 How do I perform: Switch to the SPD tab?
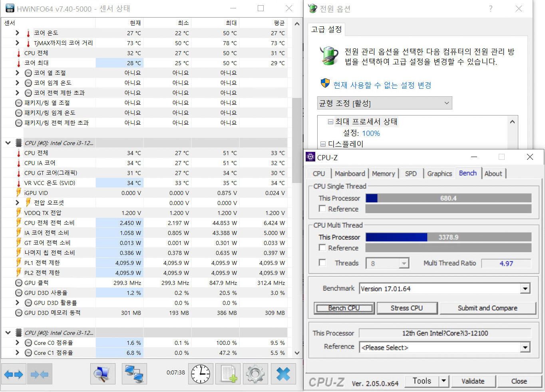pos(411,173)
